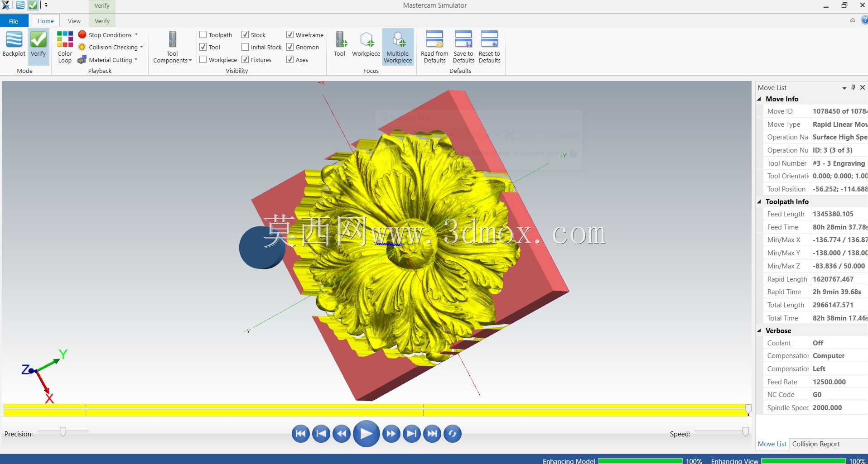Focus on the Workpiece
Viewport: 868px width, 464px height.
click(x=366, y=44)
